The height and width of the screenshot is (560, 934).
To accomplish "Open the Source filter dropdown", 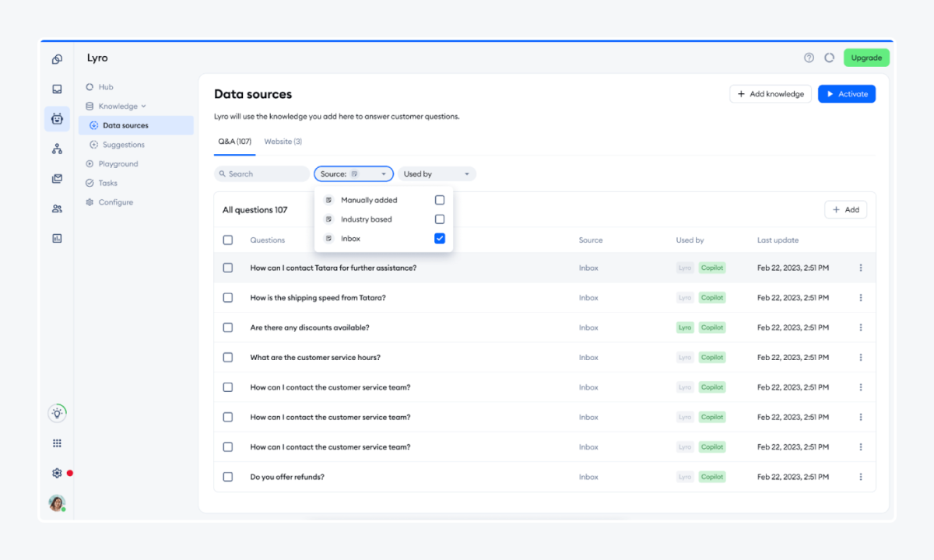I will pyautogui.click(x=353, y=173).
